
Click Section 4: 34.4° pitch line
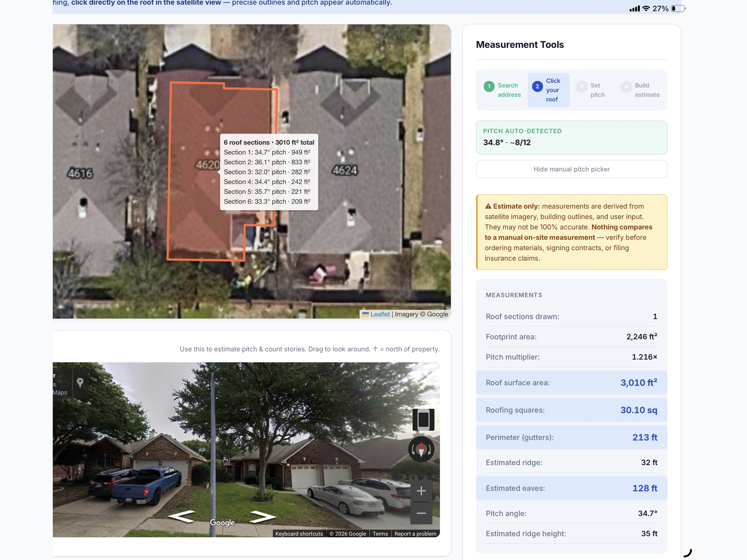(x=267, y=182)
